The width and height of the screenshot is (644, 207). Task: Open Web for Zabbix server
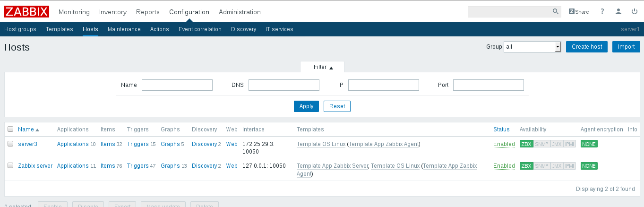tap(232, 166)
